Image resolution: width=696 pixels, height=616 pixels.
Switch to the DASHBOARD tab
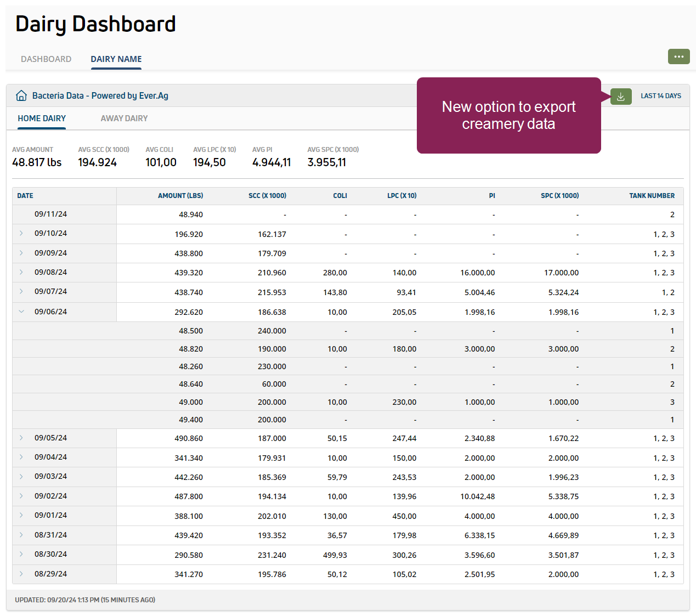pos(46,59)
